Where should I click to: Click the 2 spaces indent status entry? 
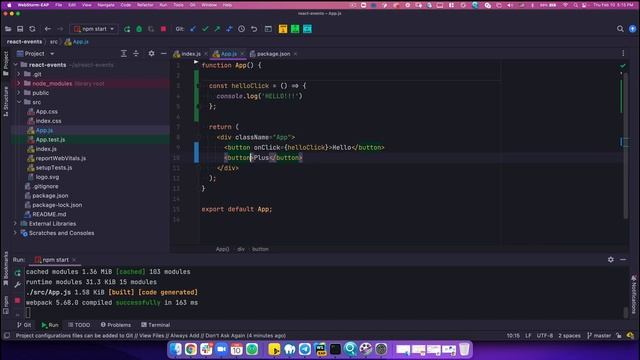pyautogui.click(x=569, y=336)
